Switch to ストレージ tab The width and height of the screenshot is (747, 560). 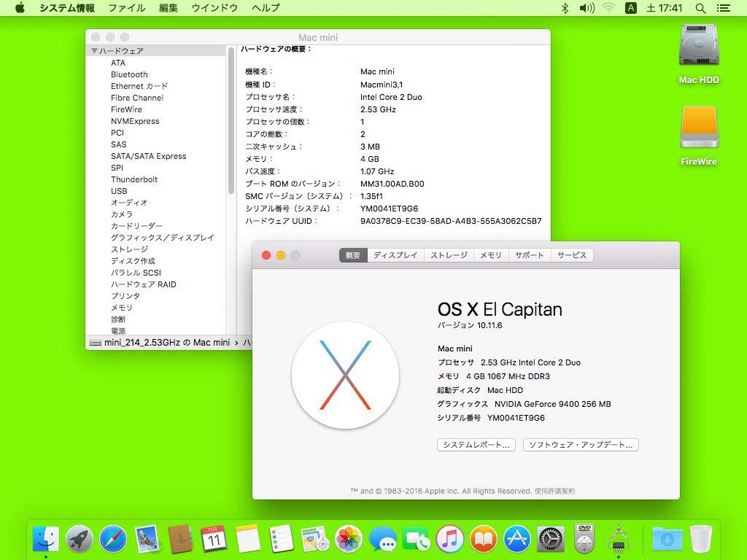pos(449,255)
